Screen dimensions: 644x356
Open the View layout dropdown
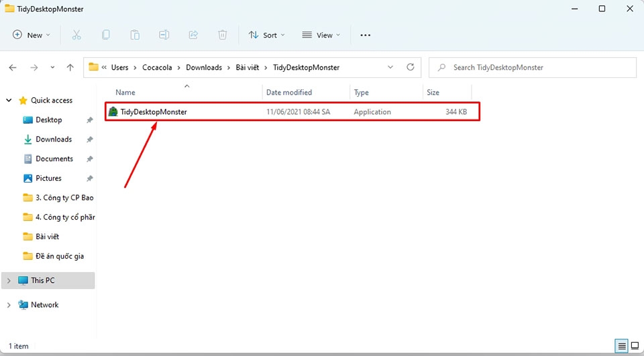pos(321,35)
